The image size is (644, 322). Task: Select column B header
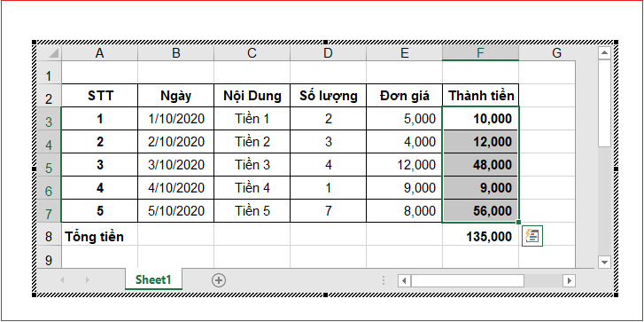[x=175, y=53]
